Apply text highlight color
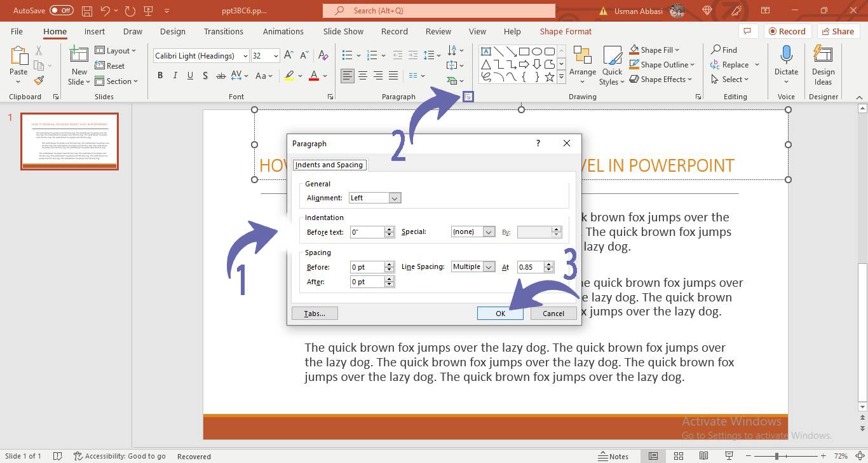Viewport: 868px width, 463px height. click(290, 76)
